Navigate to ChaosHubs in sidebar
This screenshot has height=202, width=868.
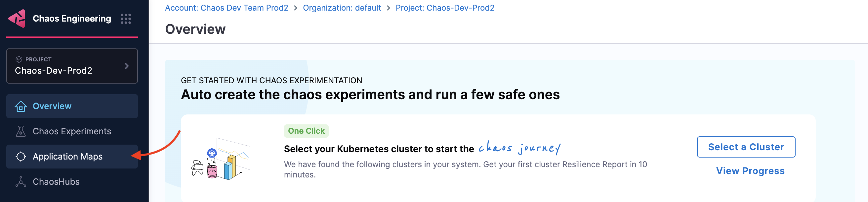coord(56,182)
